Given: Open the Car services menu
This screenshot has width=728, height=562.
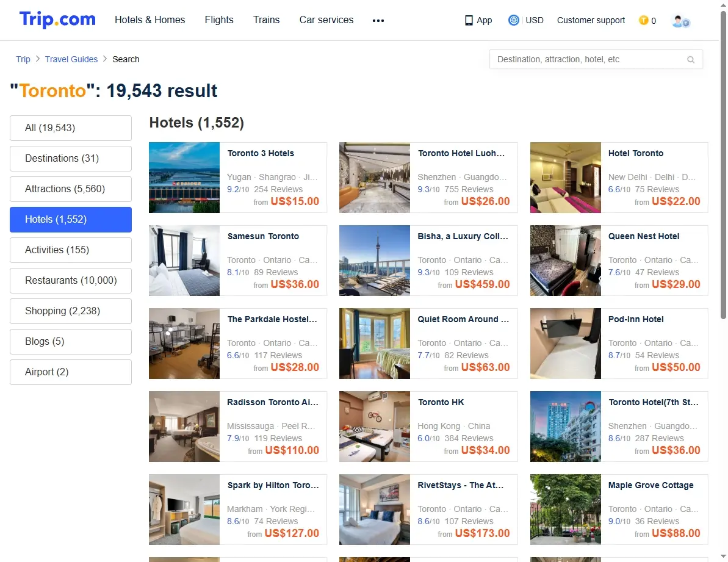Looking at the screenshot, I should tap(326, 20).
